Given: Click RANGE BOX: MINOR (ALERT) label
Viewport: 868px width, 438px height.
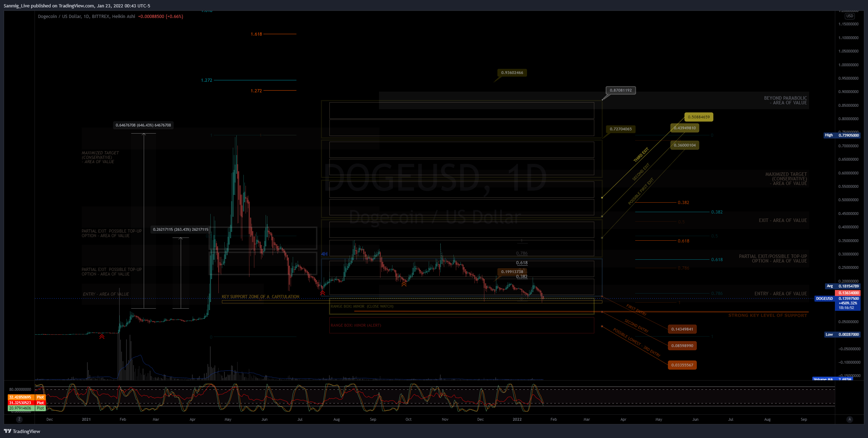Looking at the screenshot, I should (356, 325).
